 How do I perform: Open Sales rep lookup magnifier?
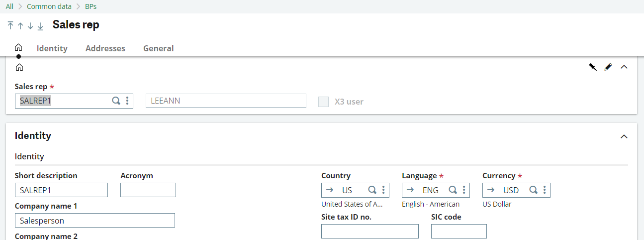pyautogui.click(x=116, y=101)
